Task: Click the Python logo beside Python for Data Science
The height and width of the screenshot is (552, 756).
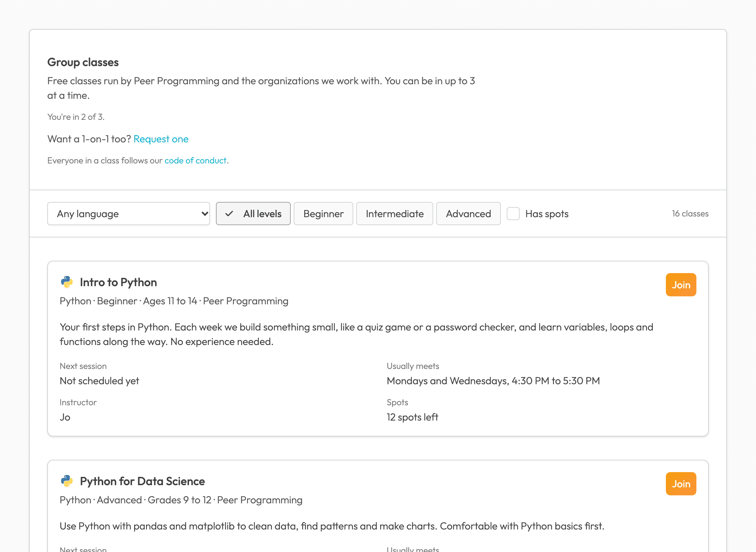Action: point(67,481)
